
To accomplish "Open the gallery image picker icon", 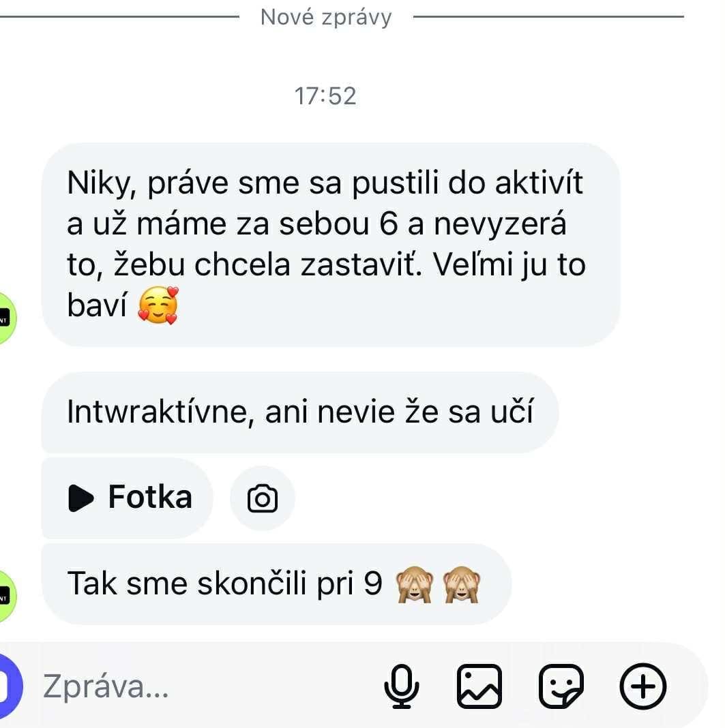I will (479, 686).
